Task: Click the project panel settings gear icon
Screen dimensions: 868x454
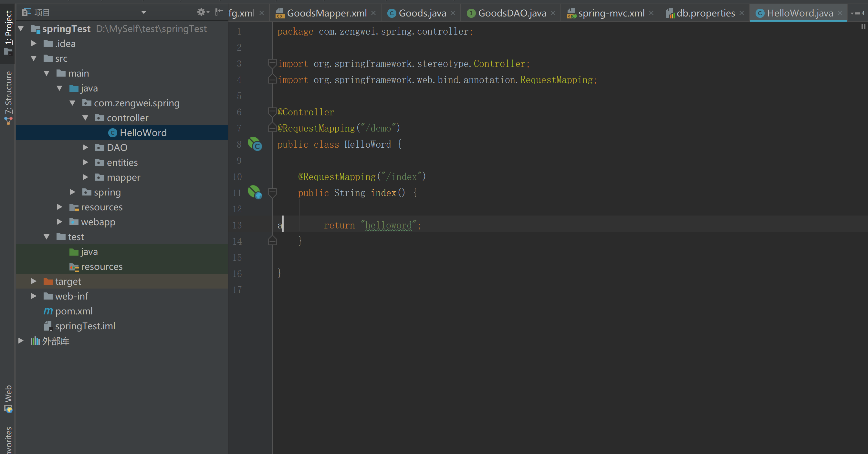Action: tap(201, 13)
